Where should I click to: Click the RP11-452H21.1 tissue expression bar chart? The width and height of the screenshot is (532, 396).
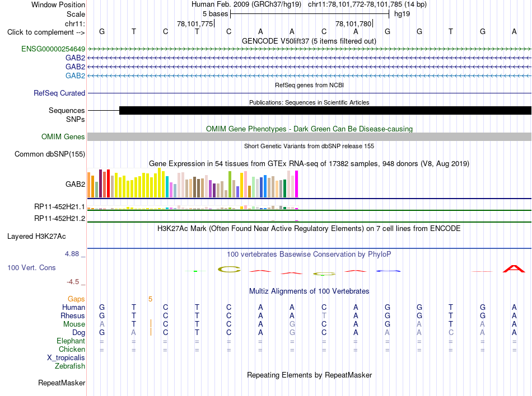[x=193, y=208]
